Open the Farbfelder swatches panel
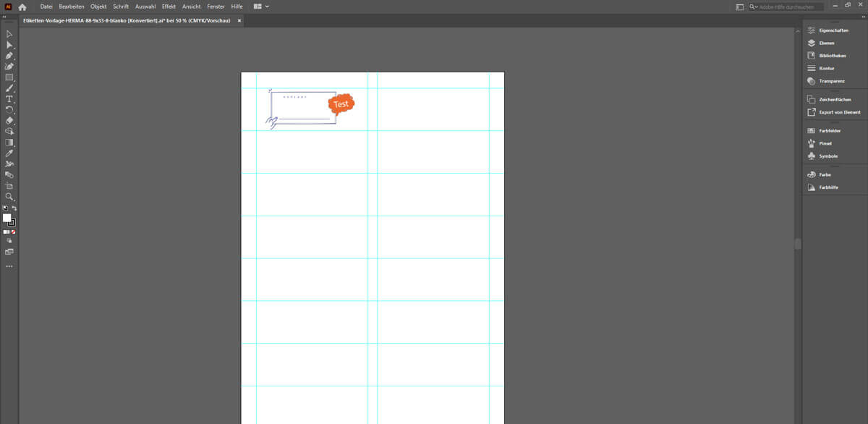Viewport: 868px width, 424px height. click(830, 131)
